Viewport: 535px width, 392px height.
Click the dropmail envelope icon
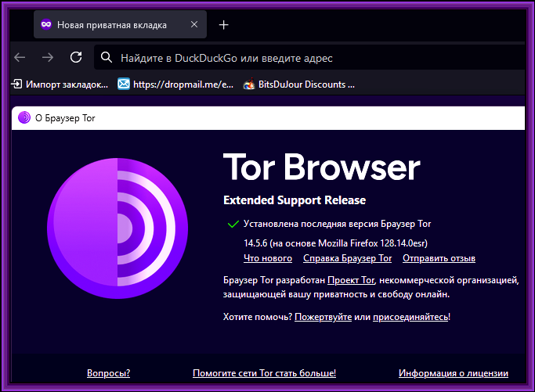[124, 84]
